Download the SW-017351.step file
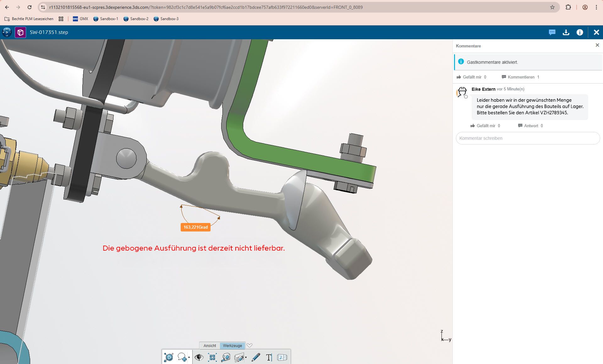 [x=566, y=32]
